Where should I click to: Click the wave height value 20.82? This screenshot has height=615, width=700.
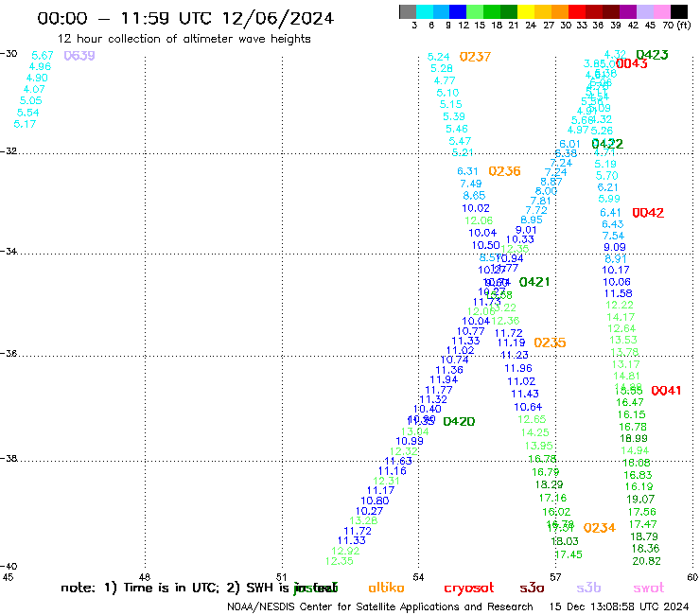coord(646,561)
